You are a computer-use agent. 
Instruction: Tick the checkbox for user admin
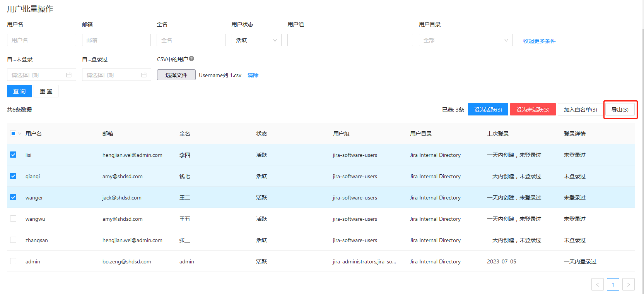(13, 261)
